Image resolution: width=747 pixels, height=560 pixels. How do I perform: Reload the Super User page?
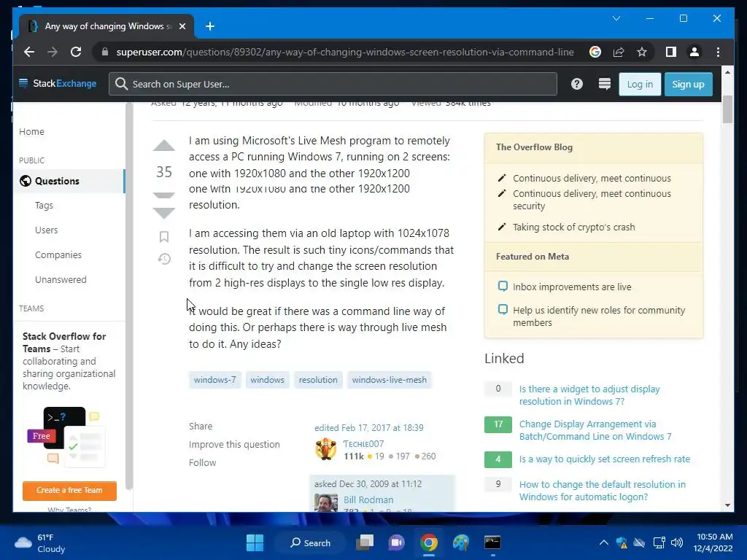pos(76,52)
